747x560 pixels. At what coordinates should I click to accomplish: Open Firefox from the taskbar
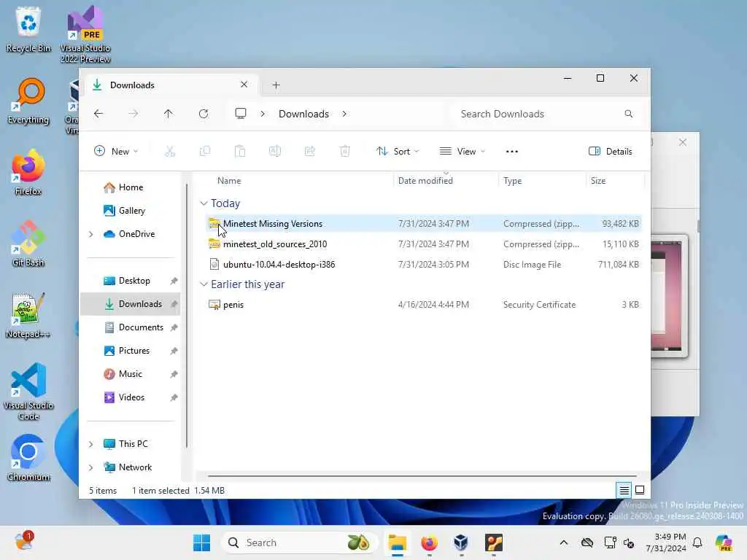tap(429, 542)
